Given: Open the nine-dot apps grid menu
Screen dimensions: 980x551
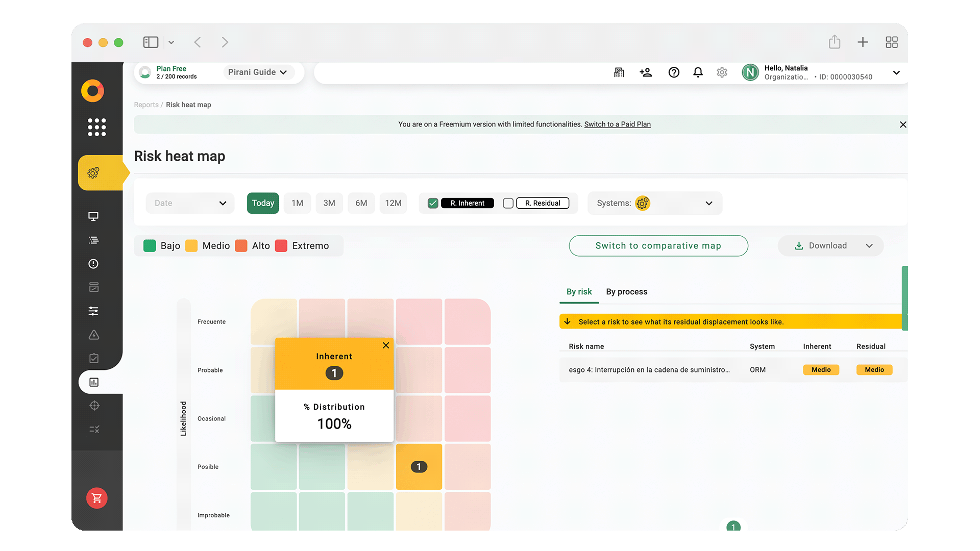Looking at the screenshot, I should 96,127.
